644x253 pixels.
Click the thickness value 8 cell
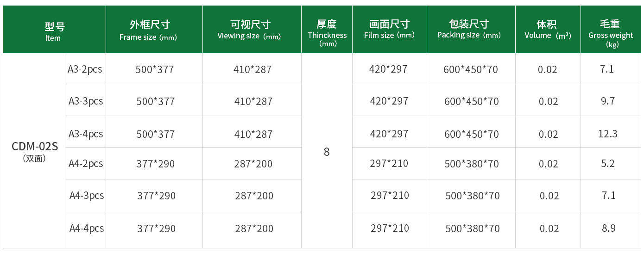point(327,151)
